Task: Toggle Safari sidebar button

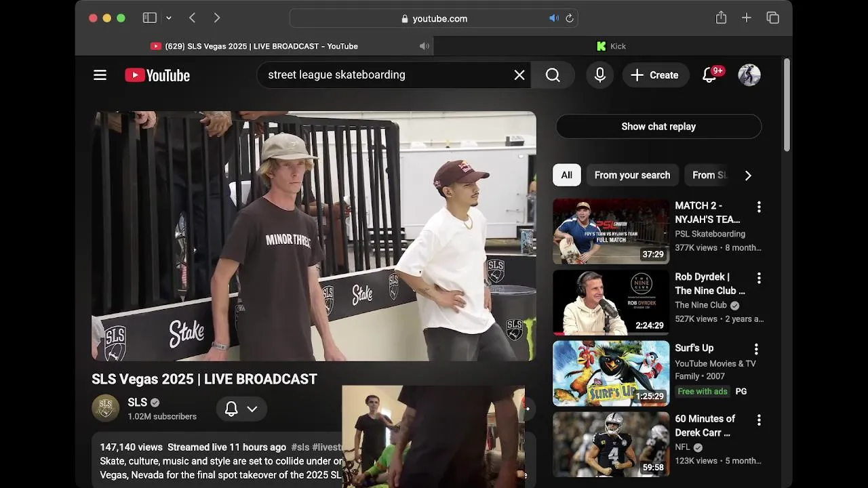Action: coord(150,18)
